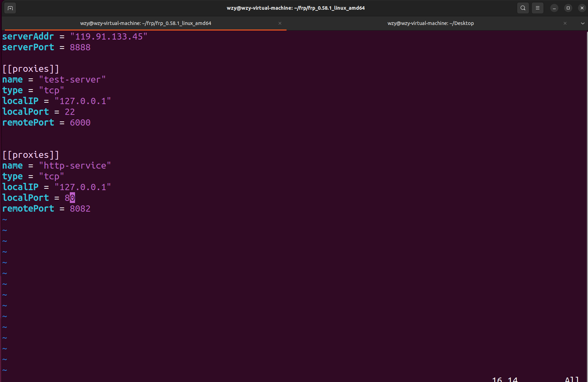Click the "http-service" name value
588x382 pixels.
[x=75, y=165]
